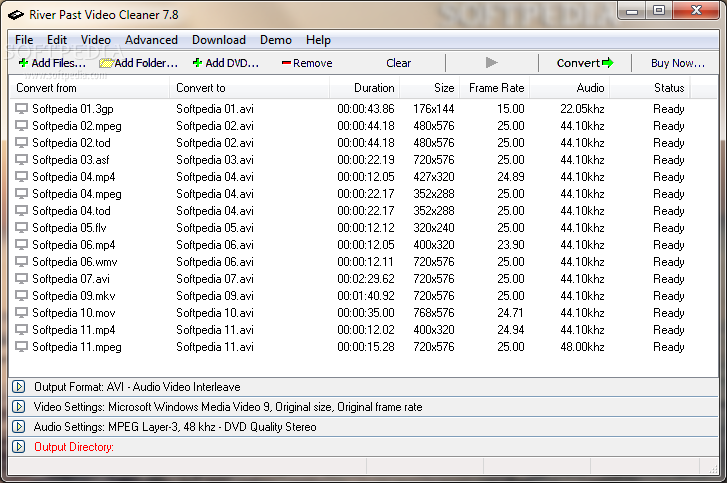Click the Add DVD green plus icon
The height and width of the screenshot is (483, 727).
[198, 63]
